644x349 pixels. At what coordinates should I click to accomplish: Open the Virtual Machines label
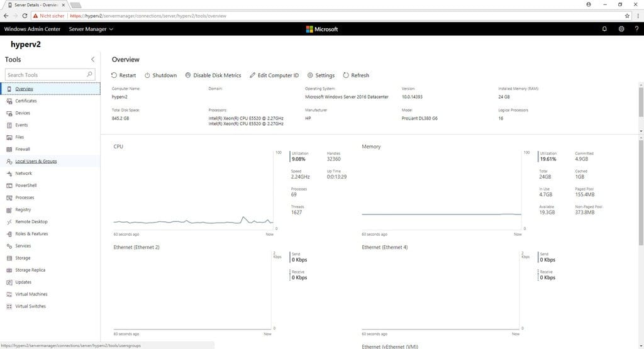point(31,294)
